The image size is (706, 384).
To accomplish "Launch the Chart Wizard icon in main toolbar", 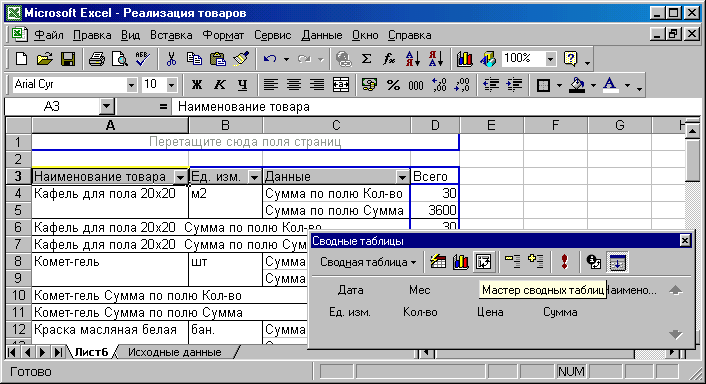I will [464, 59].
